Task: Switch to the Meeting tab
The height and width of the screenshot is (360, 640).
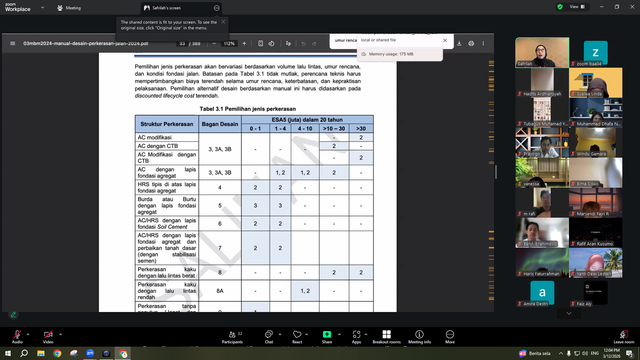Action: click(69, 8)
